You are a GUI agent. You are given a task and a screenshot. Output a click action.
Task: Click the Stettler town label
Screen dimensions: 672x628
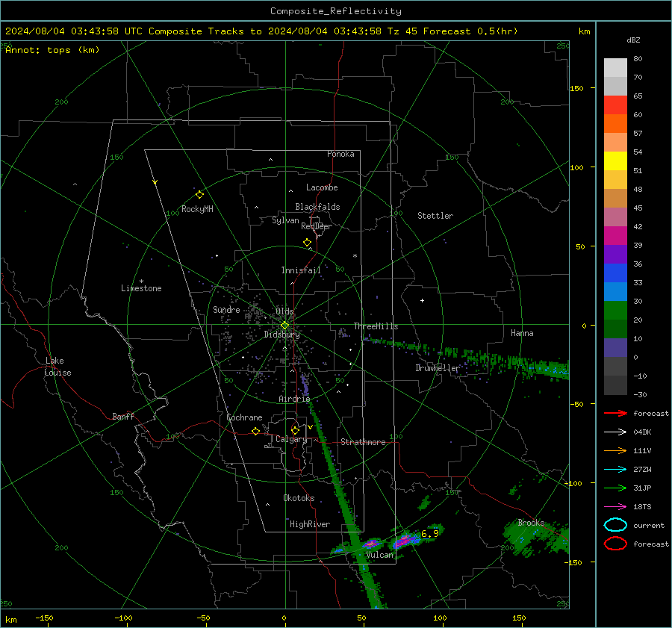(x=435, y=216)
